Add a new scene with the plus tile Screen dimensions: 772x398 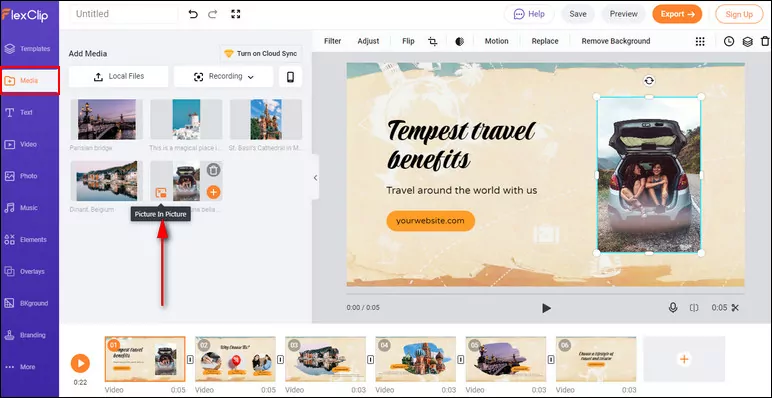click(x=684, y=359)
